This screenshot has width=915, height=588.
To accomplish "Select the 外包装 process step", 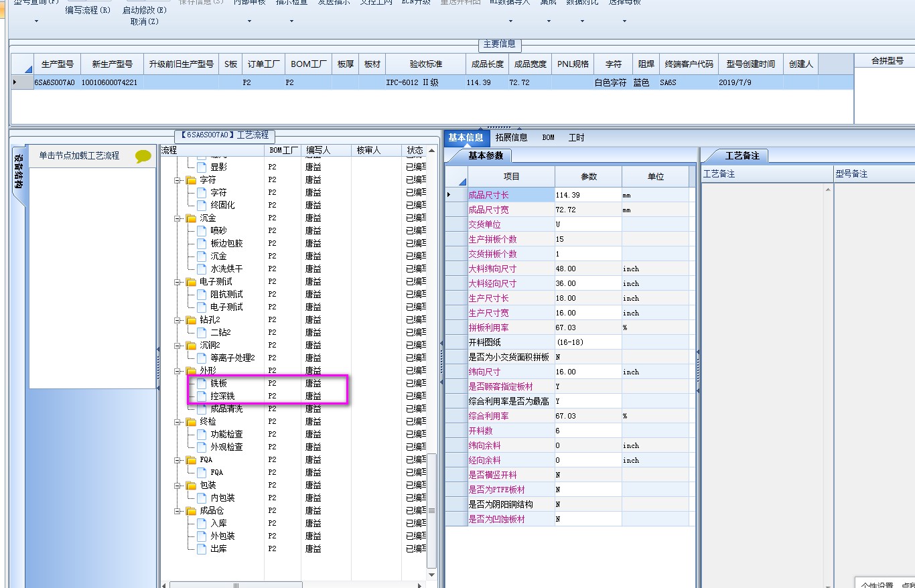I will (222, 536).
